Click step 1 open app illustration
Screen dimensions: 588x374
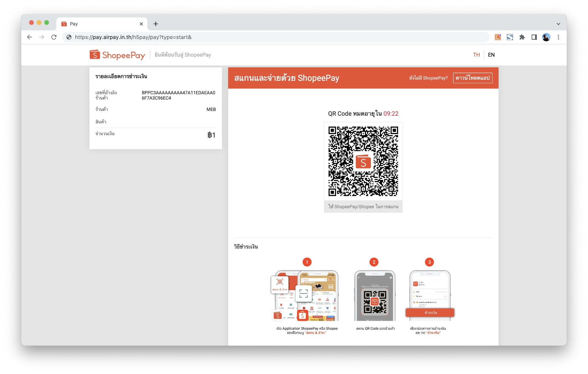[x=305, y=295]
